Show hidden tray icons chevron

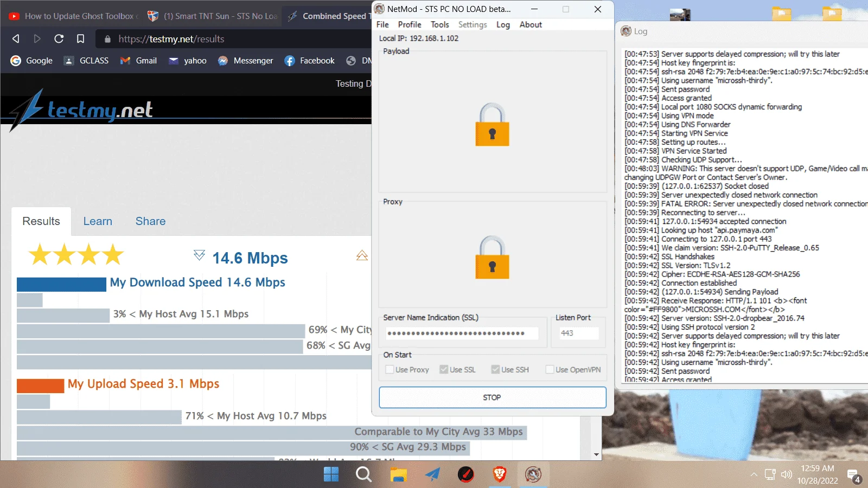(x=754, y=474)
